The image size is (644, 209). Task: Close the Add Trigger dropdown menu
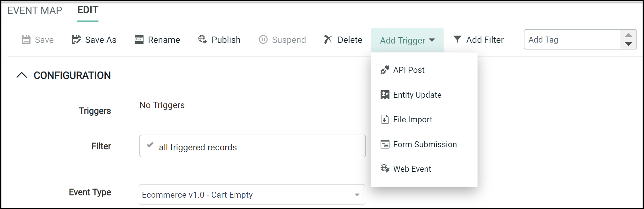(407, 40)
